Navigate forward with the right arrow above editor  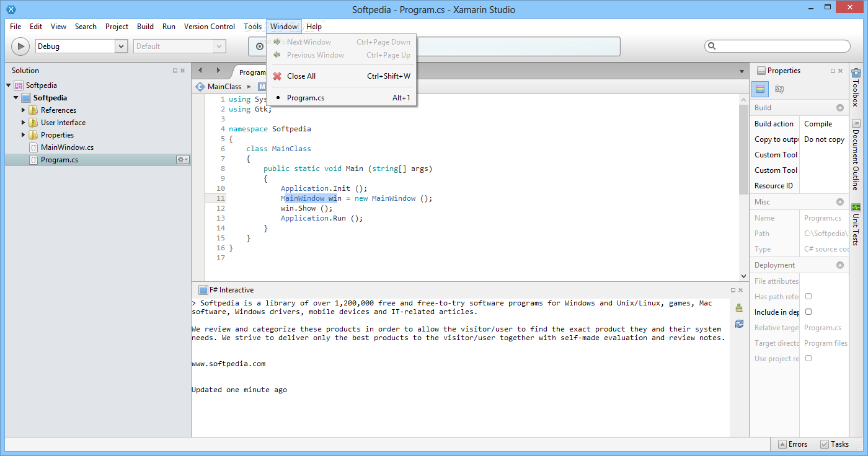click(x=218, y=70)
